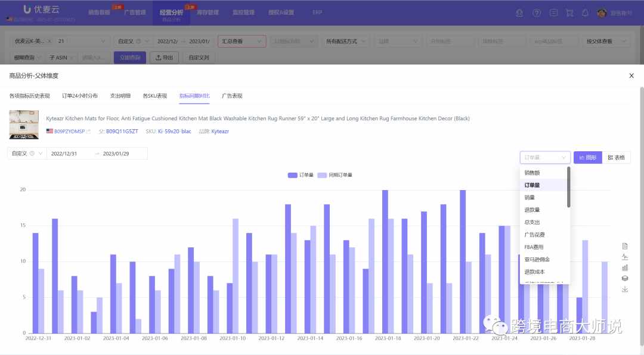The width and height of the screenshot is (644, 355).
Task: Click the chart data view document icon
Action: click(x=625, y=246)
